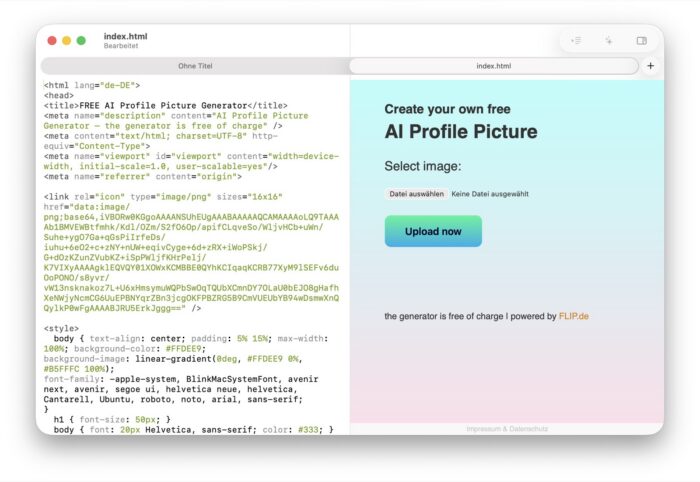The height and width of the screenshot is (482, 700).
Task: Click the Datei auswählen file button
Action: [417, 194]
